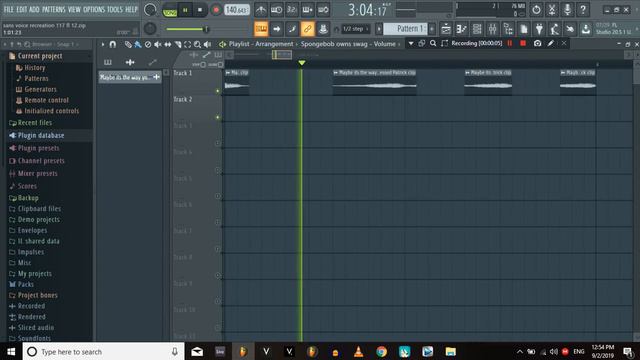Select the Paint brush tool in playlist

(138, 44)
